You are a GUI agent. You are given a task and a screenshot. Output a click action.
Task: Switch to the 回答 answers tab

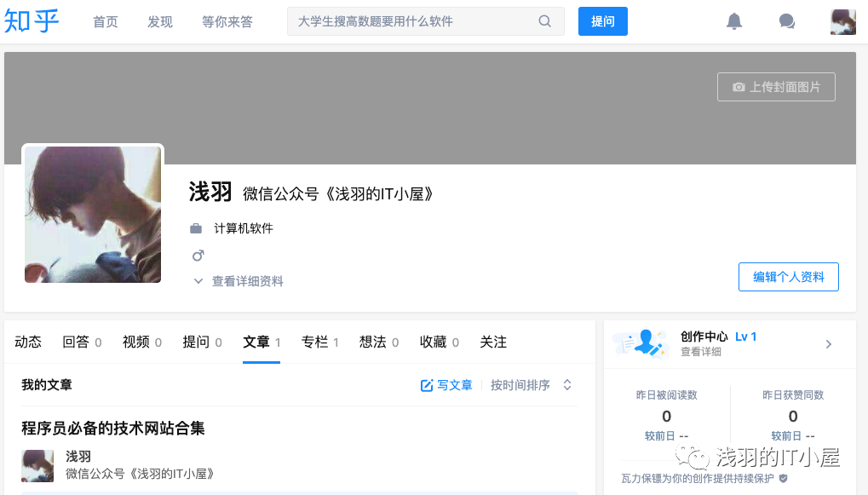coord(82,342)
